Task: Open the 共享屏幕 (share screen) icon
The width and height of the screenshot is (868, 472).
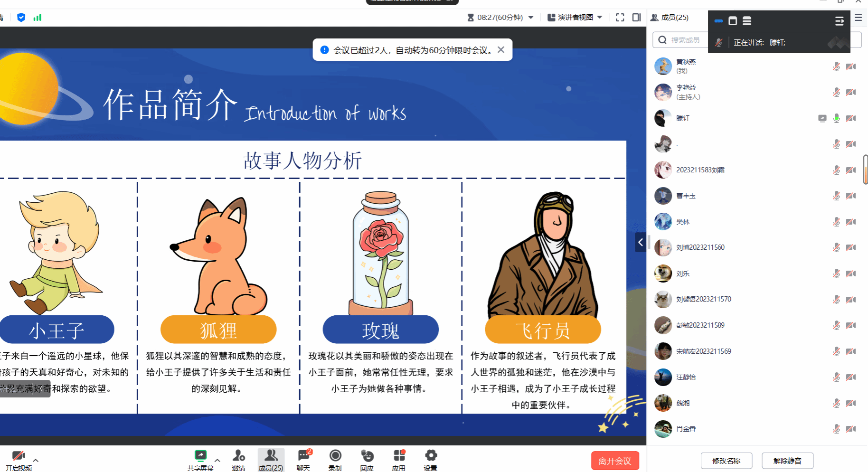Action: point(200,456)
